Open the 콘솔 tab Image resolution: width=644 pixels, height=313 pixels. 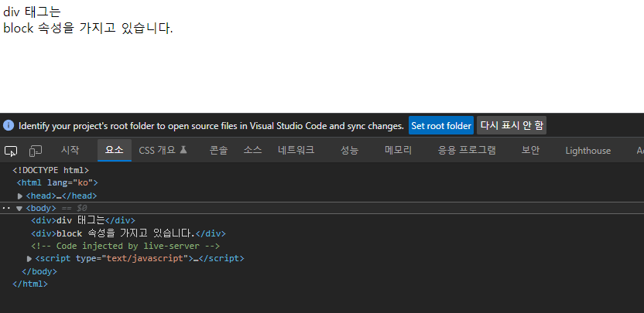point(218,150)
